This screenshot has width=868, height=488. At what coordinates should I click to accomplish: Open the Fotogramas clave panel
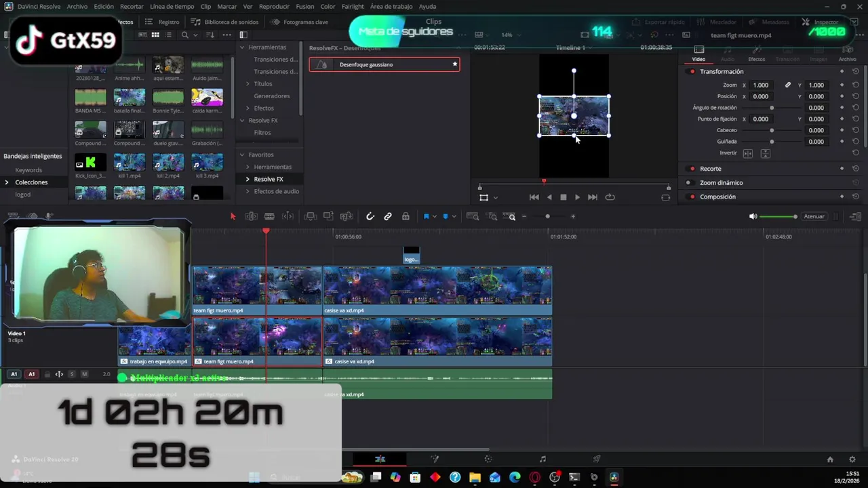299,22
